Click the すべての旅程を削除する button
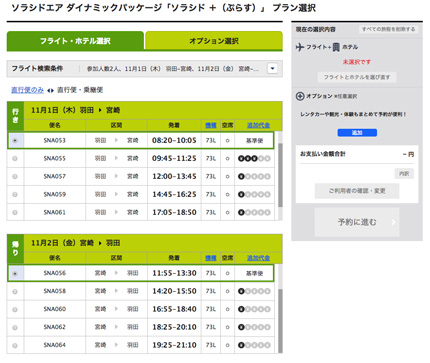Image resolution: width=430 pixels, height=363 pixels. 389,29
